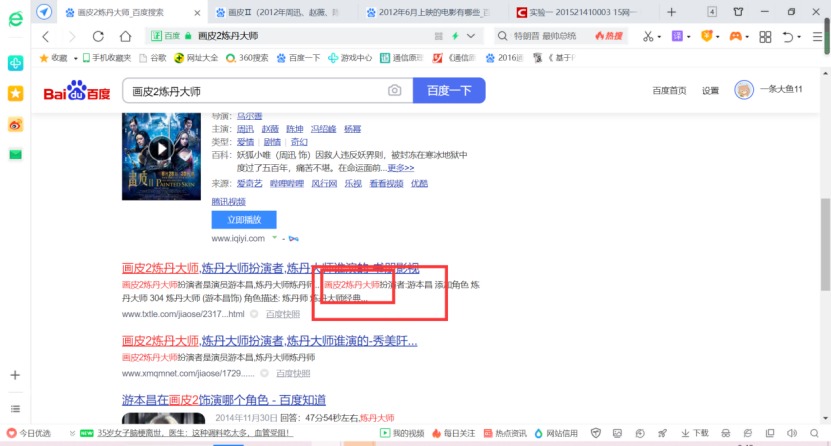Open the browser main menu hamburger icon
Screen dimensions: 831x446
point(817,37)
